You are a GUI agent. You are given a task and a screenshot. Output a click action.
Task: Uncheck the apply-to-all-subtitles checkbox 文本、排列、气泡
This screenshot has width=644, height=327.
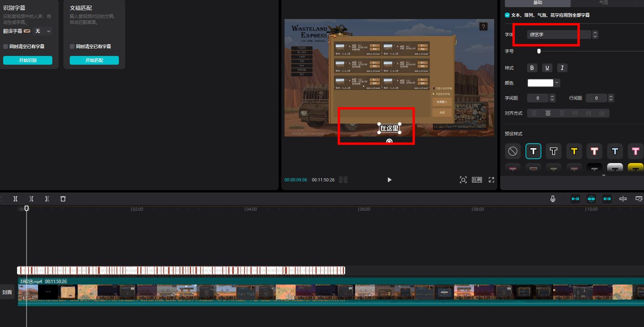point(507,15)
